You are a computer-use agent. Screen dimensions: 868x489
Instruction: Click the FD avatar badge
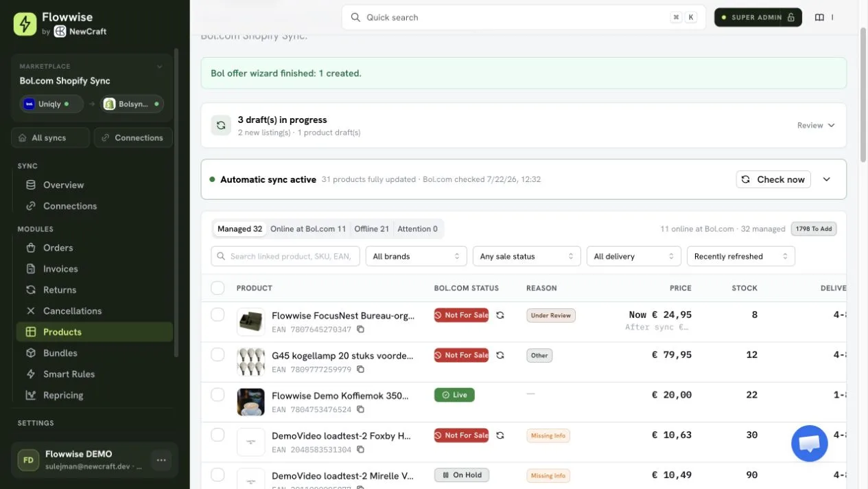coord(29,460)
